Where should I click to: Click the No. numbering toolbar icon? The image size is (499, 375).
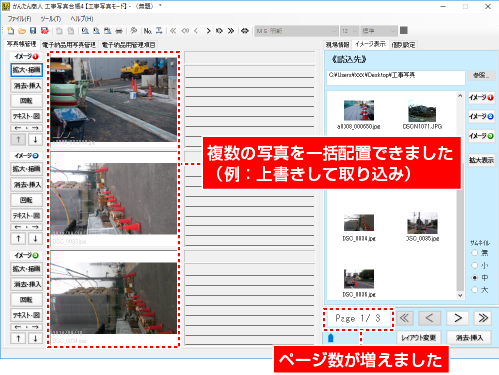click(148, 31)
